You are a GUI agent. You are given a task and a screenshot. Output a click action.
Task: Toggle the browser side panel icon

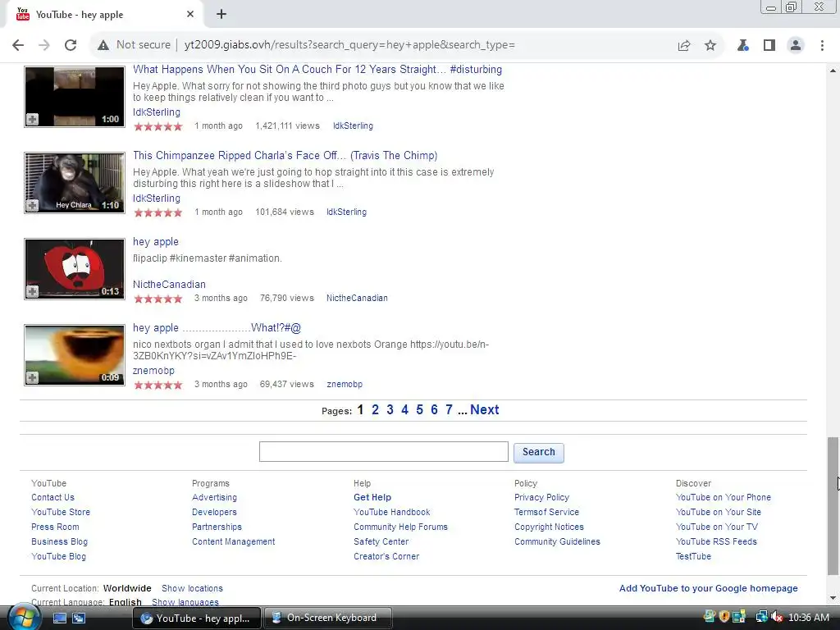click(769, 45)
